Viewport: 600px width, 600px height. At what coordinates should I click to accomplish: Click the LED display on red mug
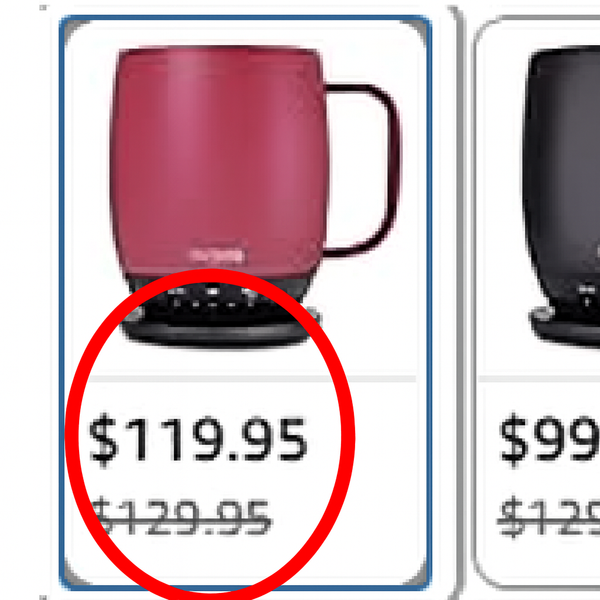click(214, 298)
